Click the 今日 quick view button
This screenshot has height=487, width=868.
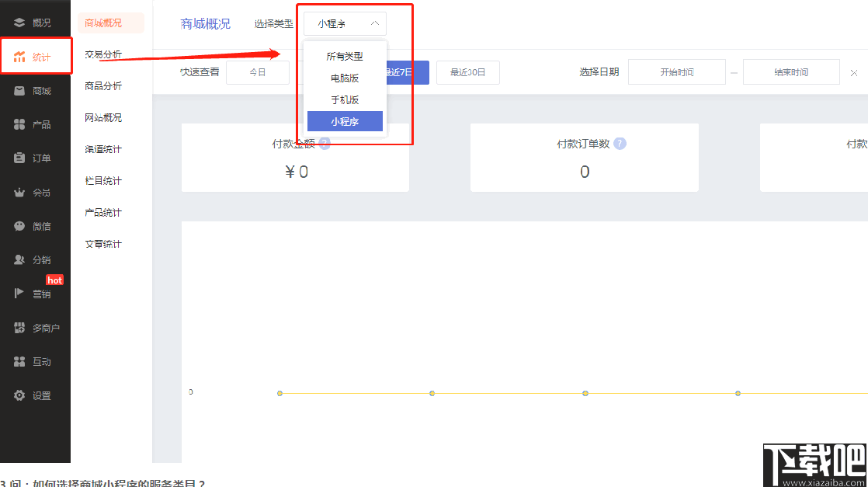click(x=258, y=72)
